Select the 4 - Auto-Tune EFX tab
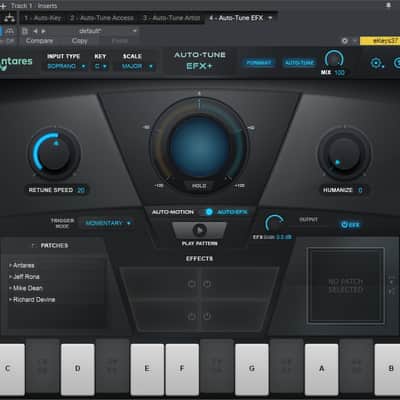 tap(236, 18)
